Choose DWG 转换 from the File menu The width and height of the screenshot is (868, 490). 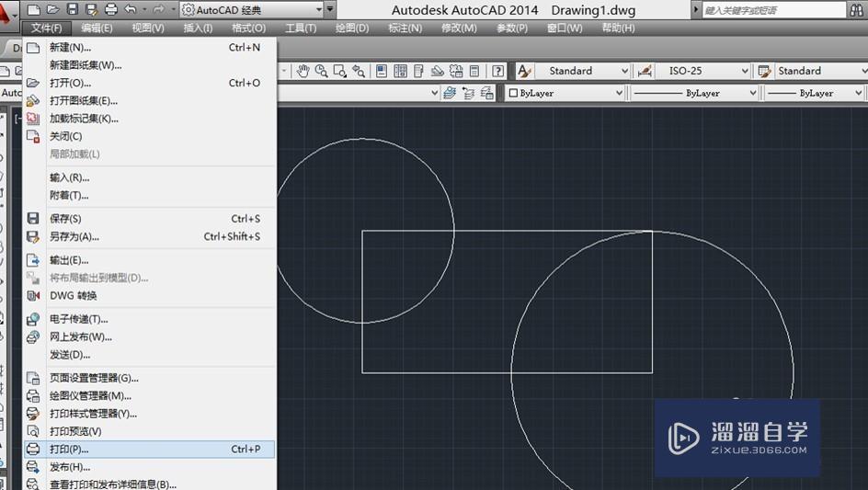click(150, 296)
